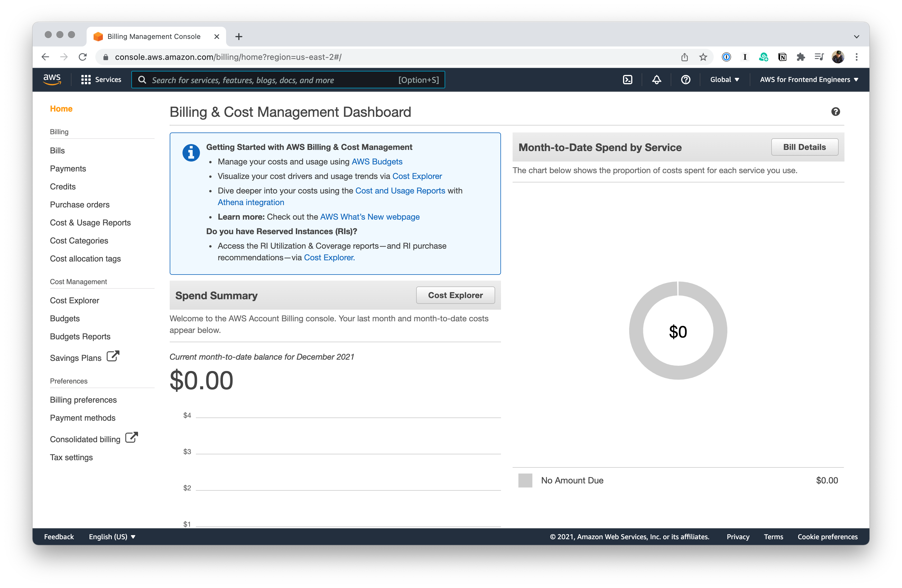Launch the CloudShell terminal icon
Viewport: 902px width, 588px height.
click(628, 80)
